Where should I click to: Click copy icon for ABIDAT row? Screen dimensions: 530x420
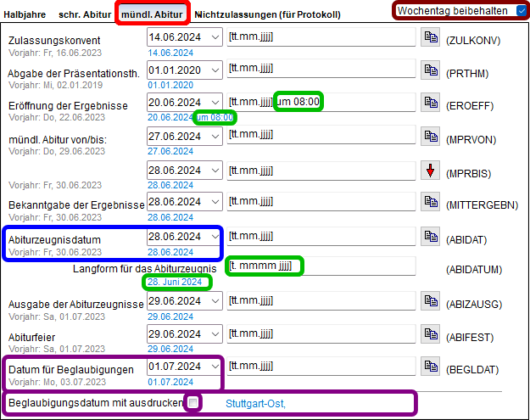pos(431,238)
